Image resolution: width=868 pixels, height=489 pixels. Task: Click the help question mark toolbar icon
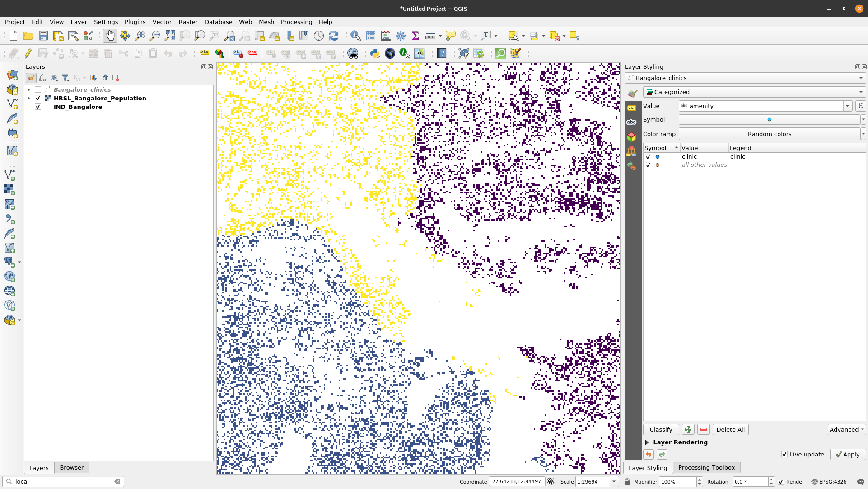(442, 53)
